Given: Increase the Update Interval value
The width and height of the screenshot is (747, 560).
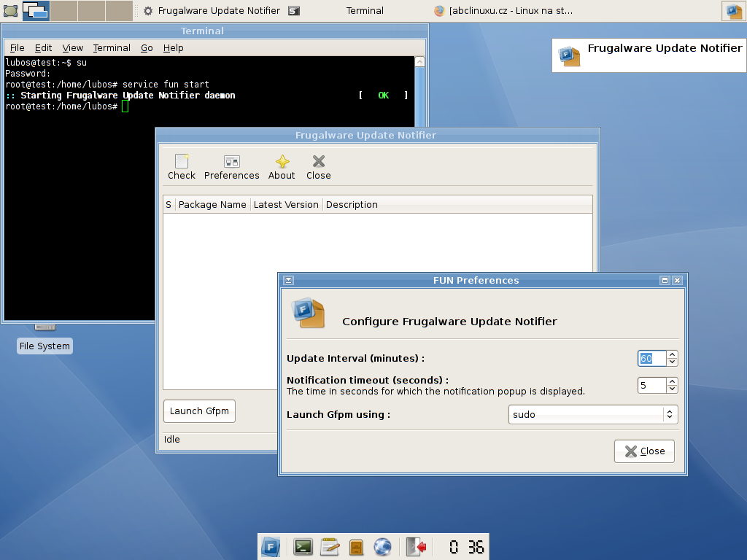Looking at the screenshot, I should [x=672, y=354].
